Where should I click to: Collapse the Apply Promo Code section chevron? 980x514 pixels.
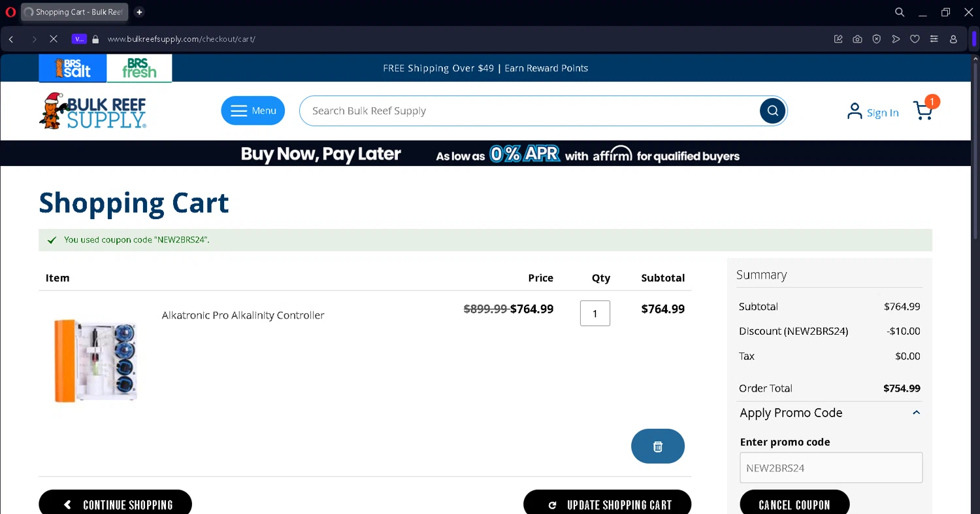(916, 413)
